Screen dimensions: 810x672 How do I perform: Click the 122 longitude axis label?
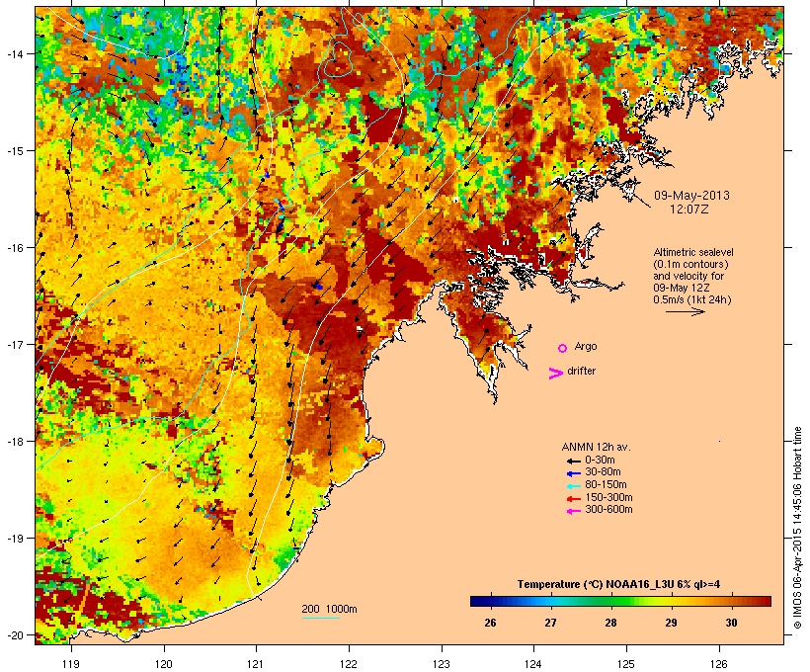(349, 664)
